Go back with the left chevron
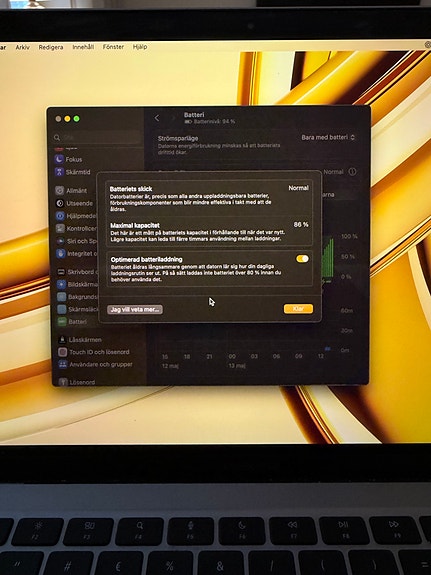Screen dimensions: 431x575 click(157, 118)
